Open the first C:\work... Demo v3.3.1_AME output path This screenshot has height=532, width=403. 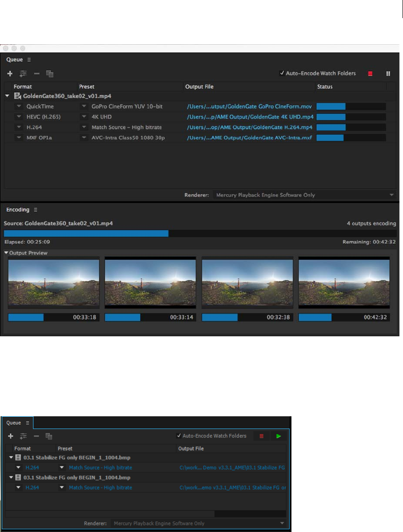[232, 467]
